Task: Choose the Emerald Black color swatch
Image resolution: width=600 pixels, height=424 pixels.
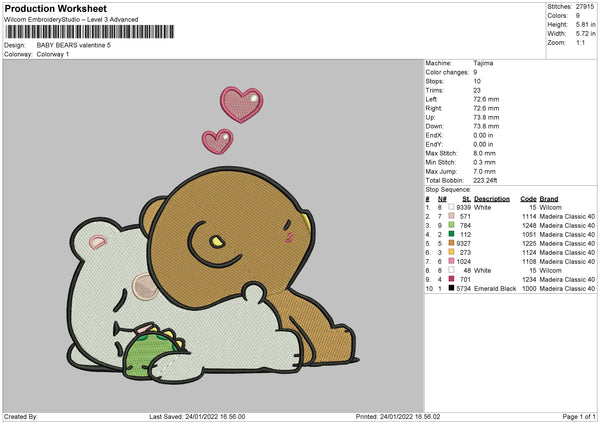Action: point(452,288)
